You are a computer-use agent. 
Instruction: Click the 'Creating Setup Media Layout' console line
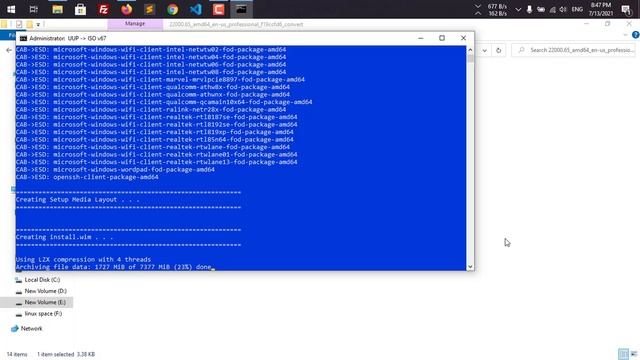[78, 200]
